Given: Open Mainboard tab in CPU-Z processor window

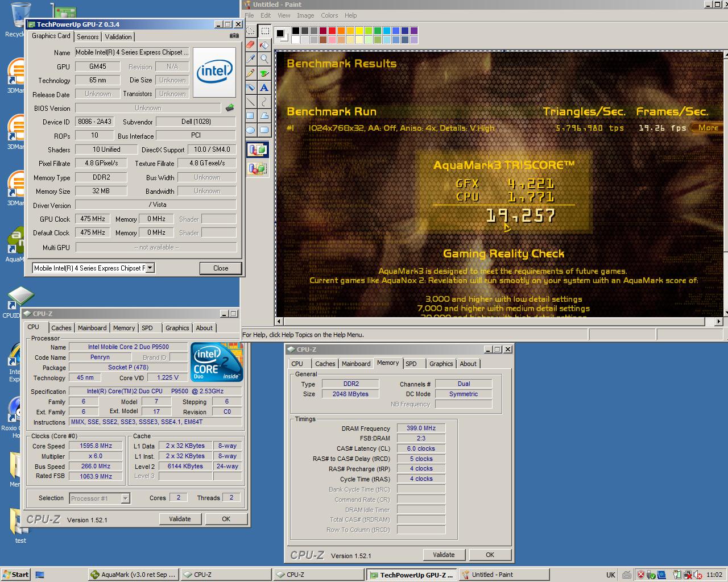Looking at the screenshot, I should (92, 328).
